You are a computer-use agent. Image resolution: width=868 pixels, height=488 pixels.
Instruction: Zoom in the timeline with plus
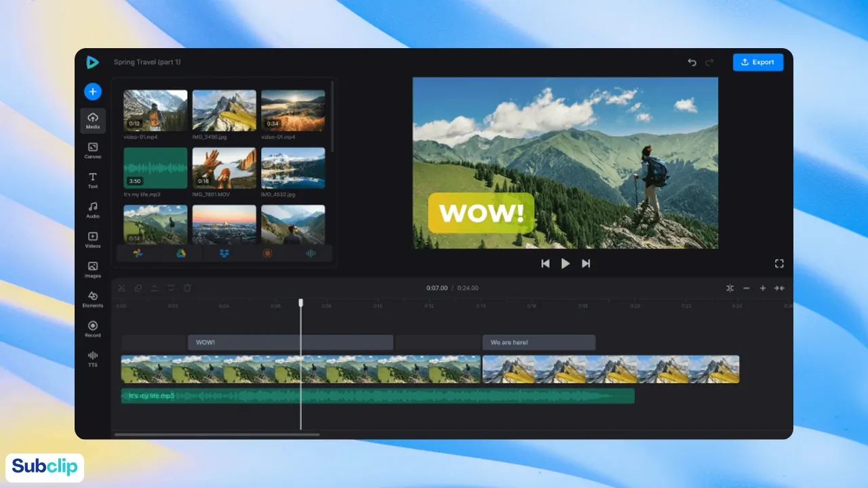pos(763,288)
